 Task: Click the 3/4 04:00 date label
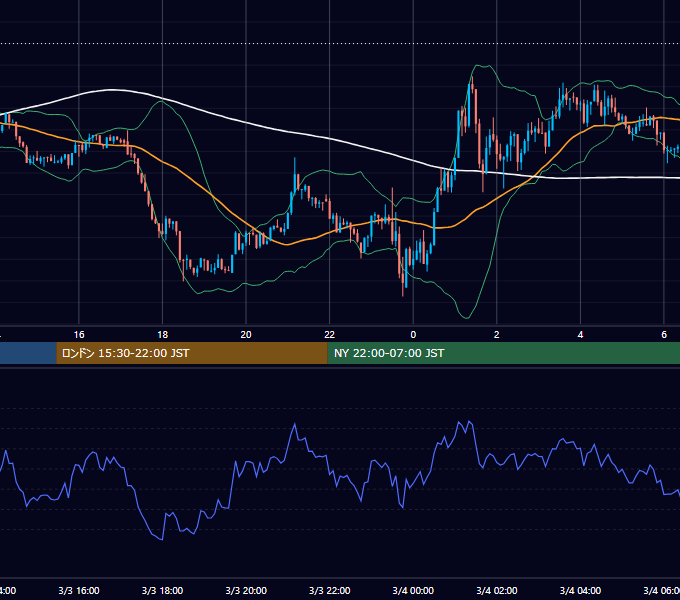580,590
